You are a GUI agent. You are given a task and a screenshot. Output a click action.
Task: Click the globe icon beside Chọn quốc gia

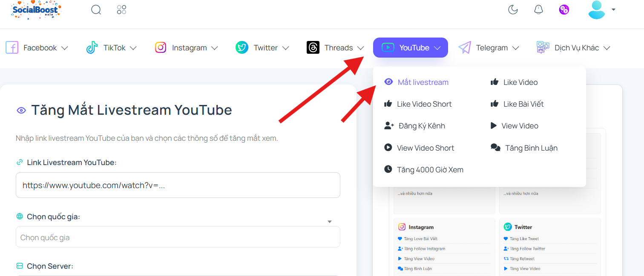pyautogui.click(x=20, y=216)
